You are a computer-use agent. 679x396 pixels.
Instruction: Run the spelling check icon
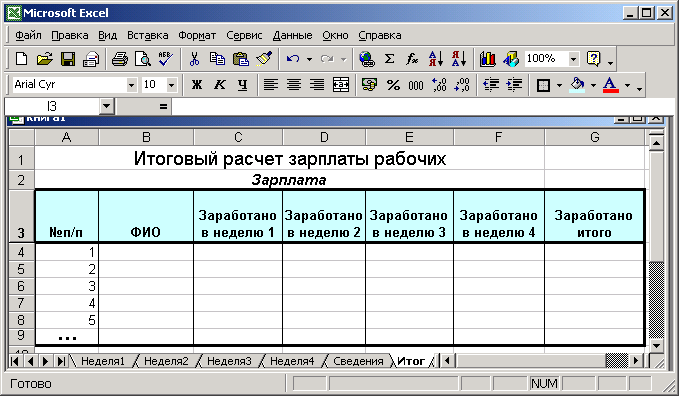pyautogui.click(x=165, y=59)
